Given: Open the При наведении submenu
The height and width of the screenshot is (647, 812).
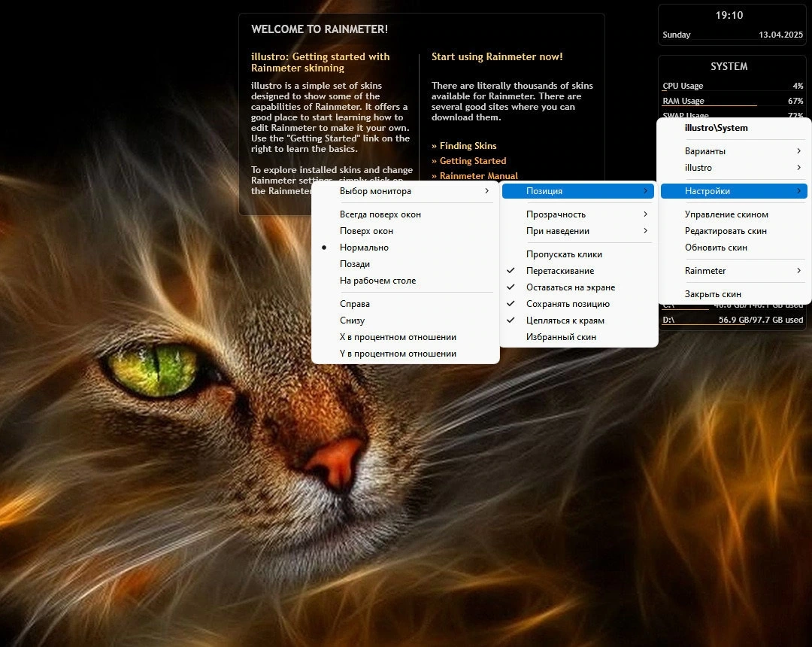Looking at the screenshot, I should pos(578,230).
